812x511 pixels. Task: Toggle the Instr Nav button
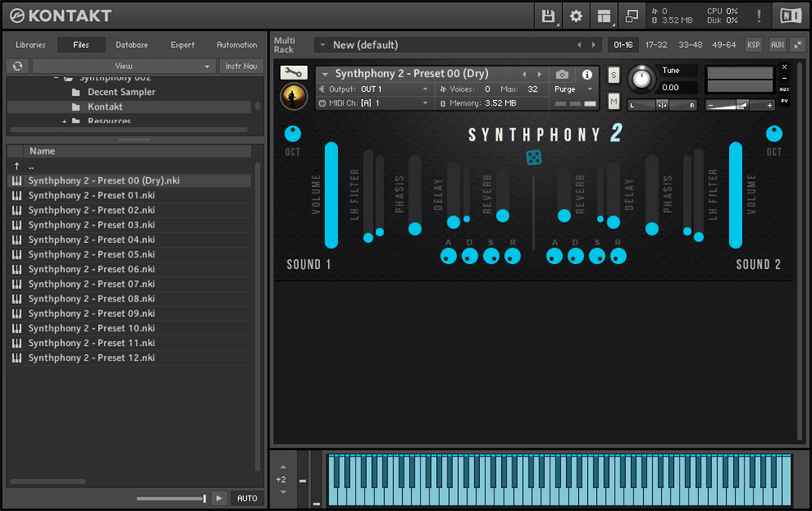coord(241,66)
